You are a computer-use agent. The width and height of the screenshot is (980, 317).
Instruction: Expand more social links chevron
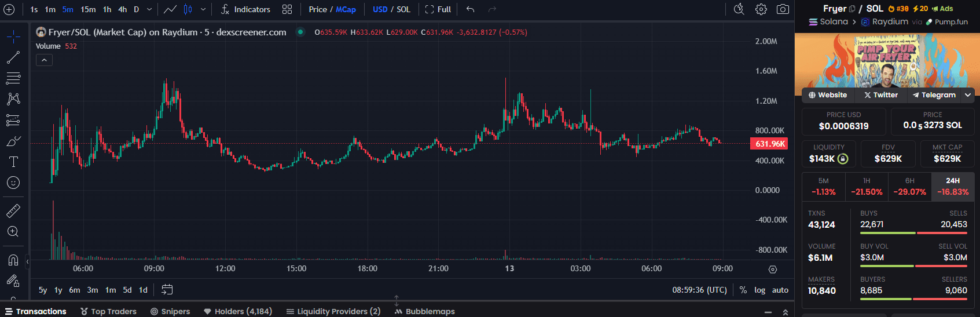point(968,95)
